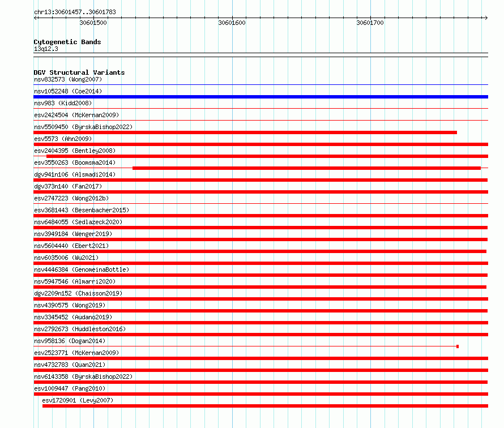Viewport: 504px width, 428px height.
Task: Click the small red block of nsv958136
Action: coord(458,346)
